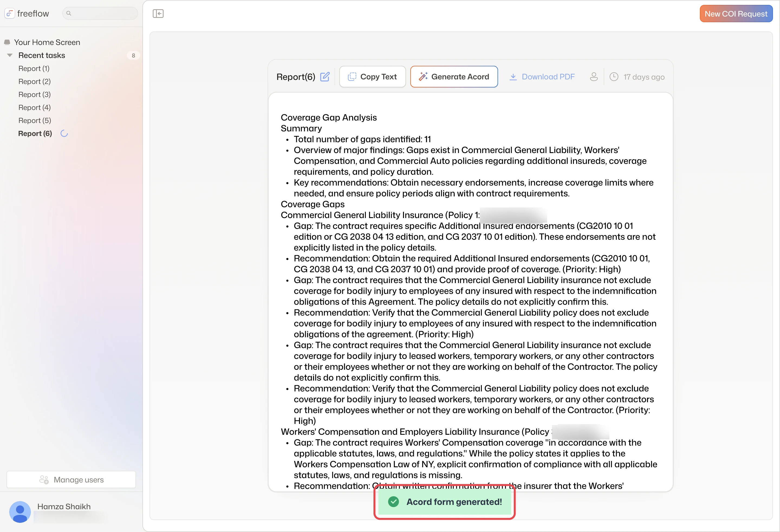Viewport: 780px width, 532px height.
Task: Click the clock icon beside 17 days ago
Action: [613, 77]
